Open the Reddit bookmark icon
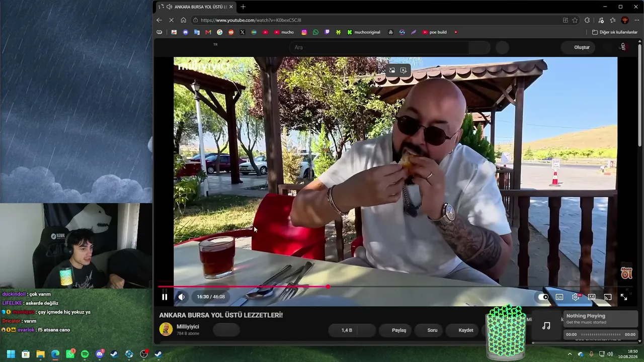The width and height of the screenshot is (644, 362). 231,32
